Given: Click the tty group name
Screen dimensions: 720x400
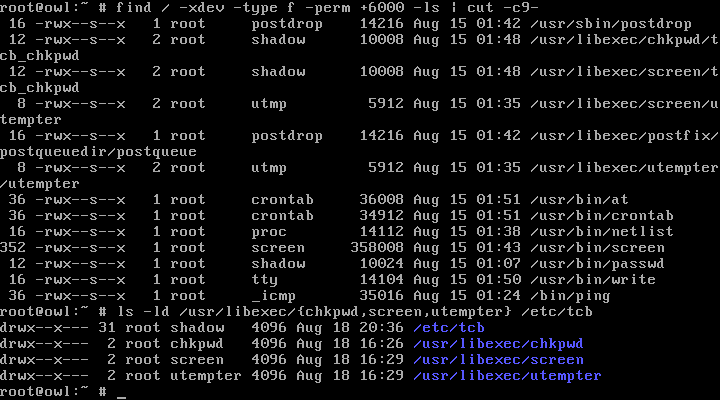Looking at the screenshot, I should [x=264, y=279].
